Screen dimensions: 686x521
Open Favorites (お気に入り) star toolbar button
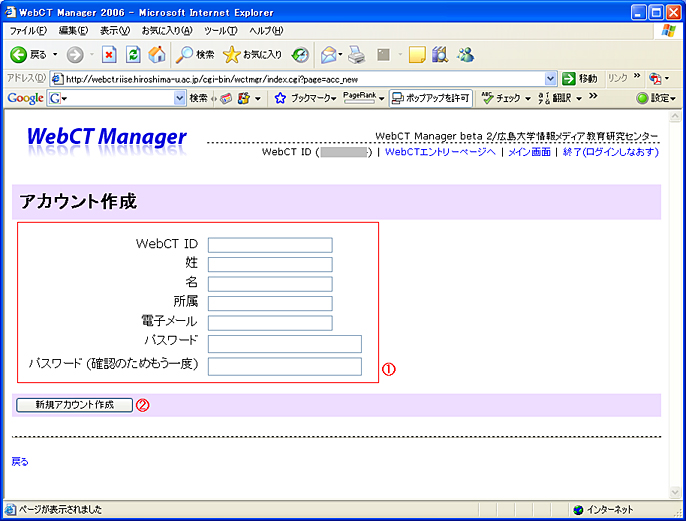[252, 55]
